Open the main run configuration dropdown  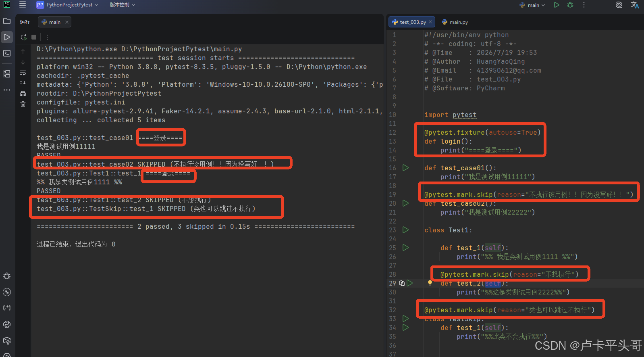pos(532,5)
